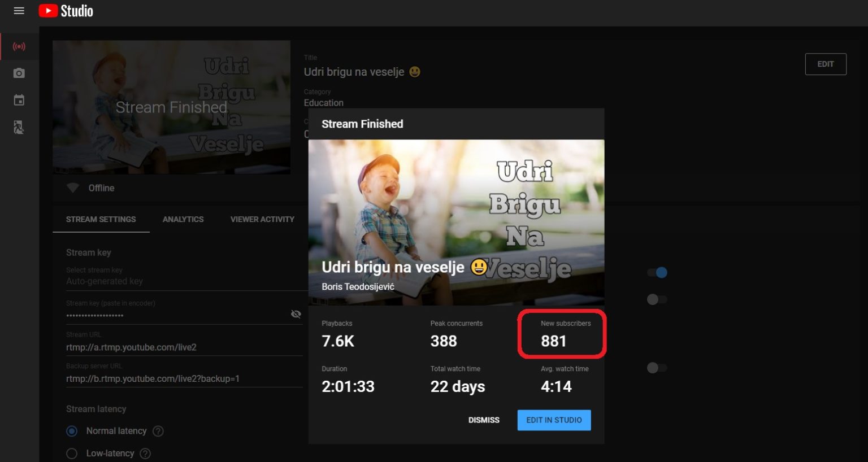The height and width of the screenshot is (462, 868).
Task: Switch to the Stream Settings tab
Action: click(101, 219)
